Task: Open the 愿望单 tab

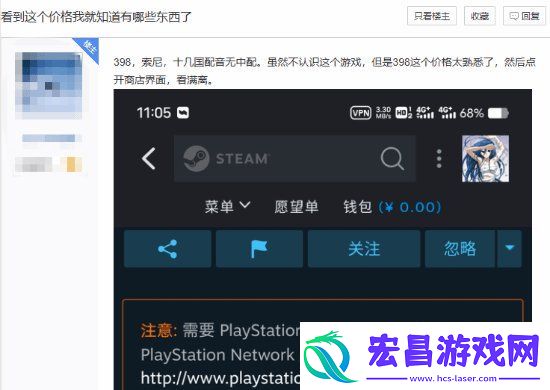Action: point(296,207)
